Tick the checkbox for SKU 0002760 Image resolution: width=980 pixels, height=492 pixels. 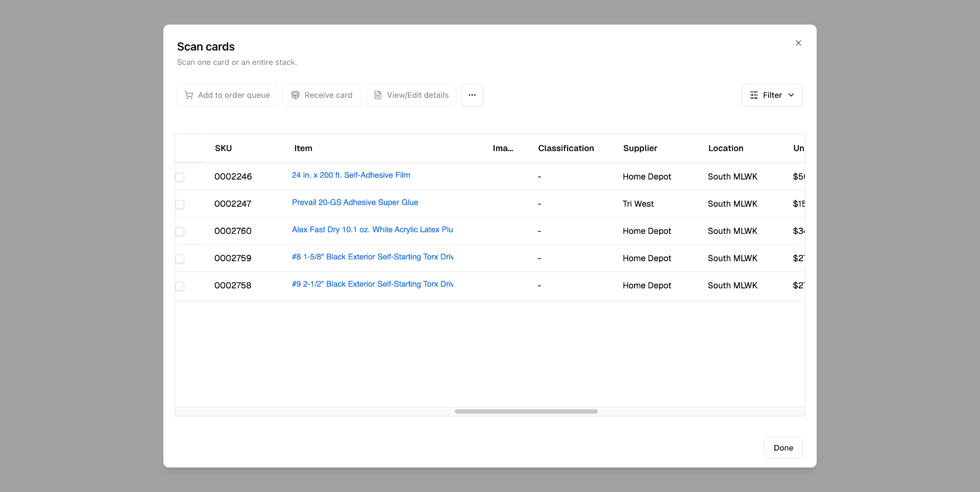coord(180,232)
